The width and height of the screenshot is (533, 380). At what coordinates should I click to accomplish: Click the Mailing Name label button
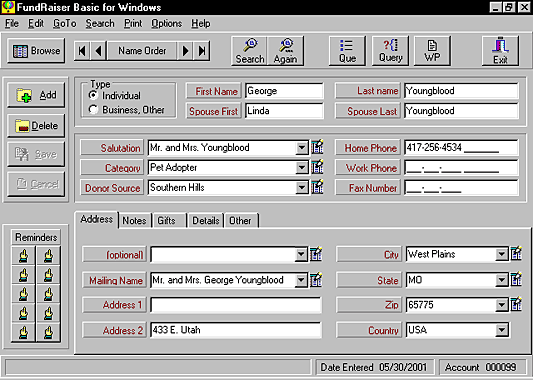click(115, 280)
